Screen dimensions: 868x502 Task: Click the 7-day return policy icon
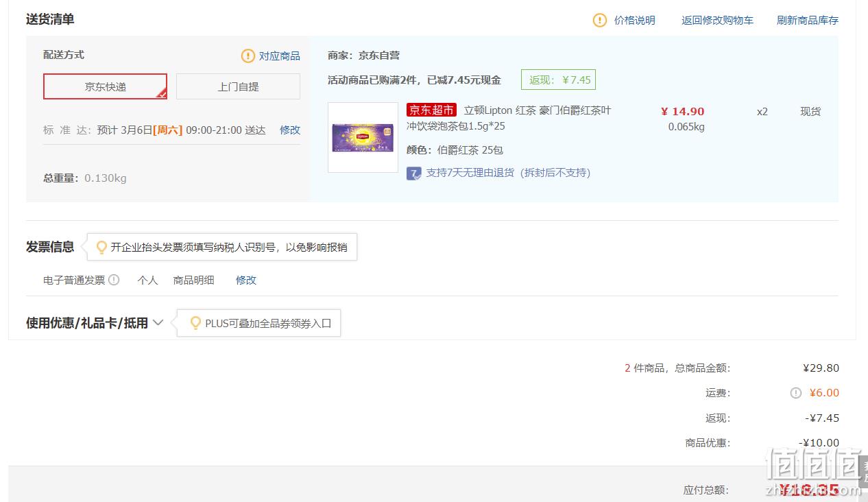click(413, 174)
